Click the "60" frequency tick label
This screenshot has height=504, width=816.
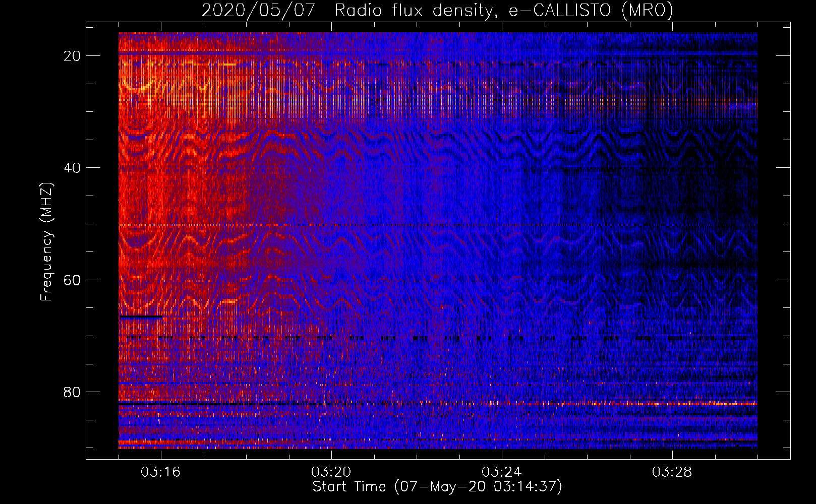pyautogui.click(x=73, y=280)
